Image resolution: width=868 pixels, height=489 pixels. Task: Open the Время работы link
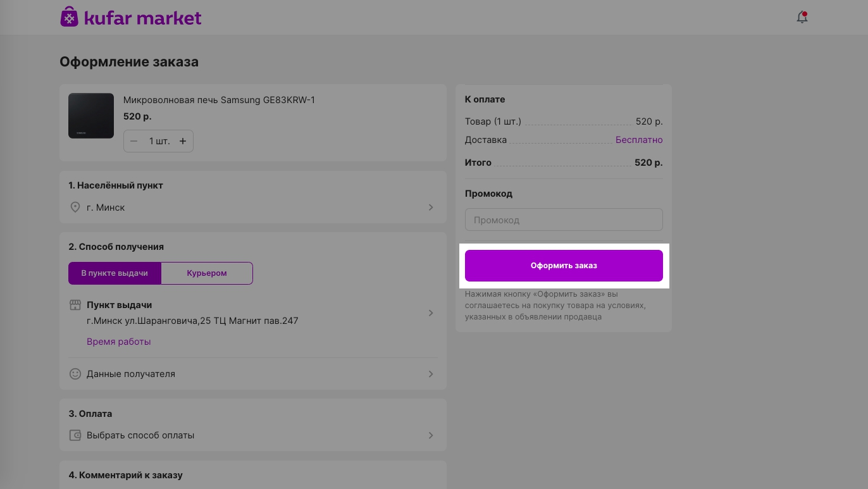119,342
